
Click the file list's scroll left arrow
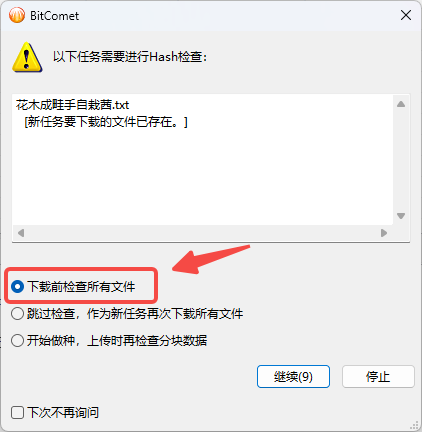(21, 233)
